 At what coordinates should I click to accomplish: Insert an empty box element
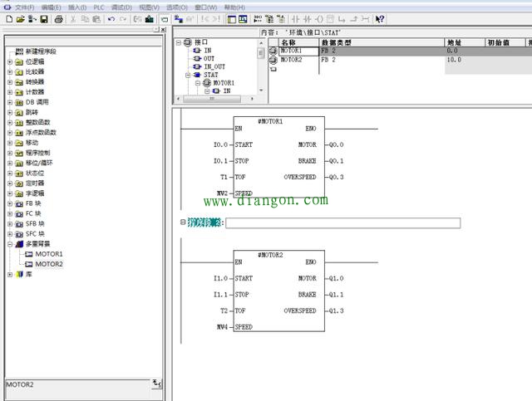(x=331, y=19)
